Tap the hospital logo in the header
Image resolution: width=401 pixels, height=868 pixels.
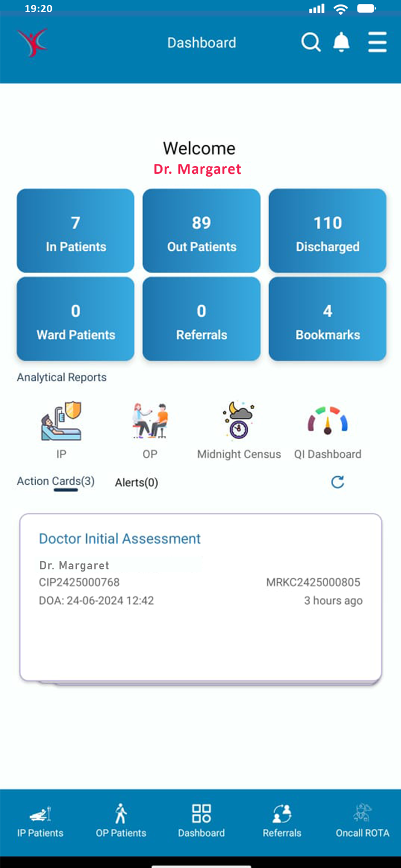coord(32,43)
